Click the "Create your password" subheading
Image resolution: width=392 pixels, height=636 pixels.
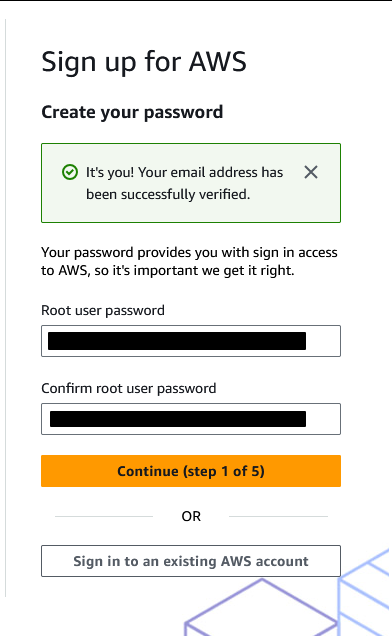tap(132, 112)
